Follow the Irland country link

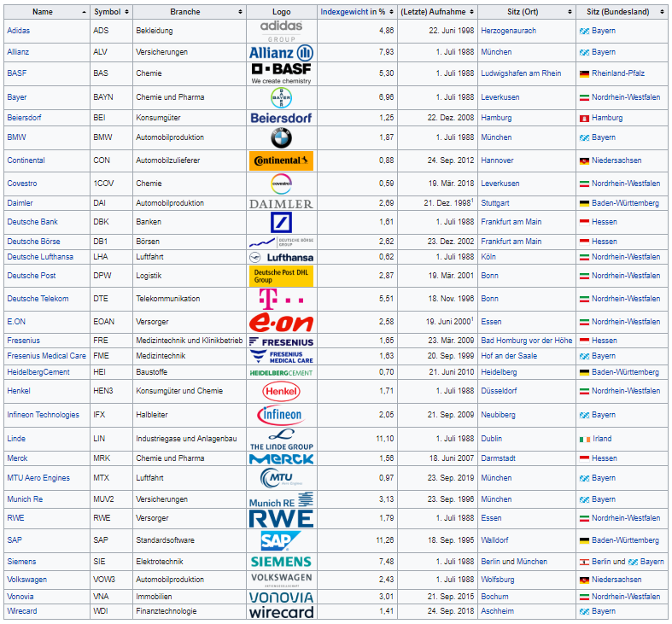pos(602,439)
